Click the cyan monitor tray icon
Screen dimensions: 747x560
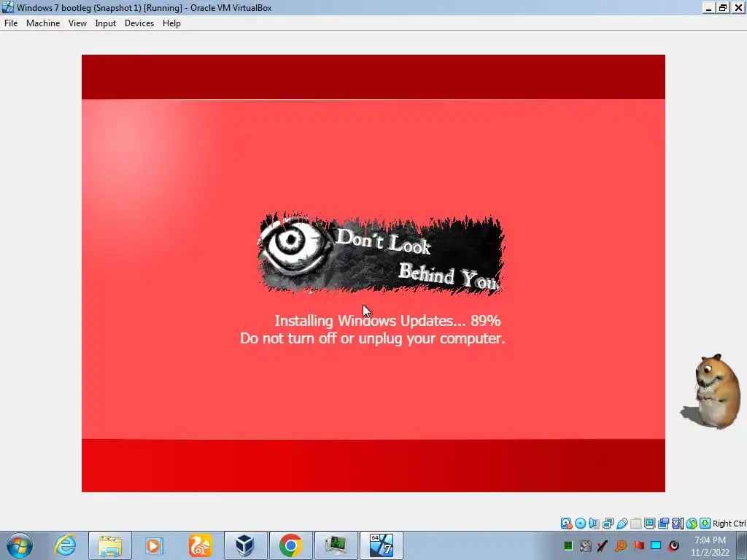click(x=656, y=545)
